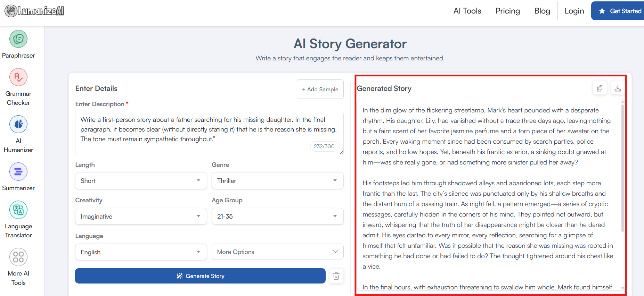
Task: Open the AI Tools menu
Action: point(467,11)
